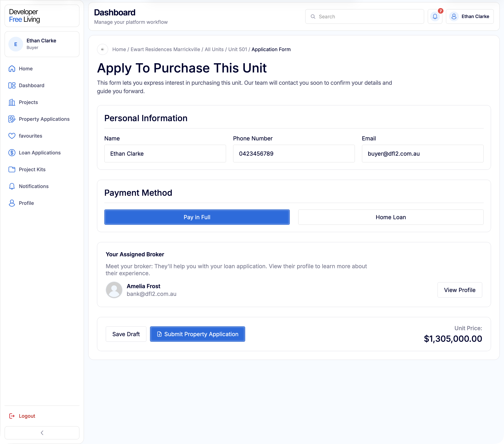Screen dimensions: 504x444
Task: Click the document icon on Submit button
Action: pos(159,334)
